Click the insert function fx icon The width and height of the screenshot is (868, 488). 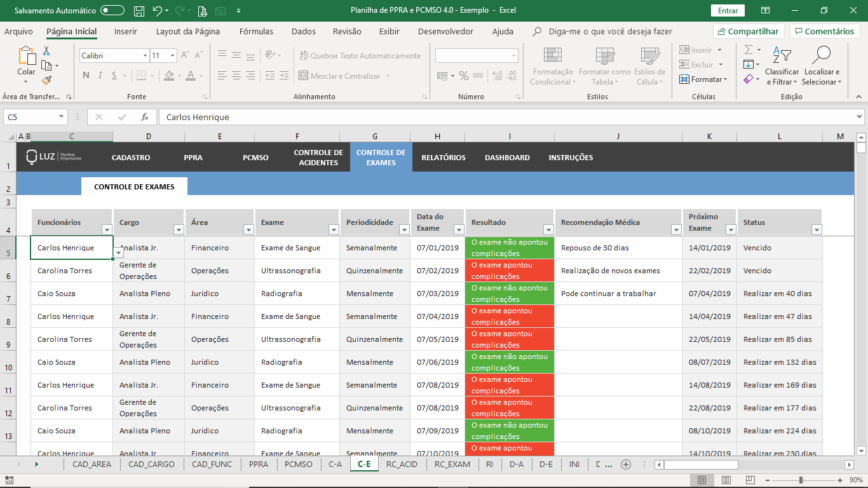click(x=145, y=117)
